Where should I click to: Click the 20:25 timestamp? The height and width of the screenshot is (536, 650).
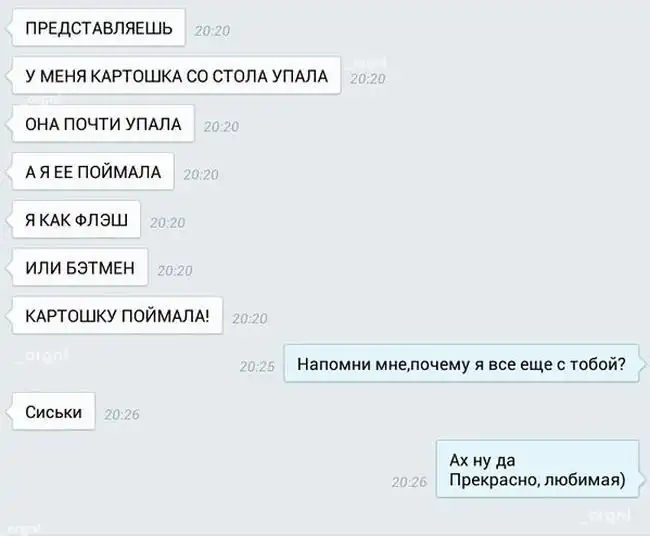point(257,366)
